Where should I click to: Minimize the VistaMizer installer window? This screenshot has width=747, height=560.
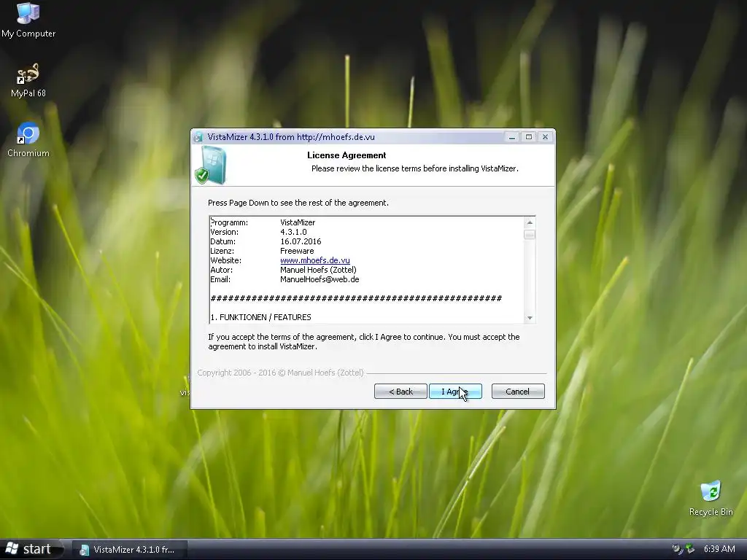pyautogui.click(x=511, y=137)
